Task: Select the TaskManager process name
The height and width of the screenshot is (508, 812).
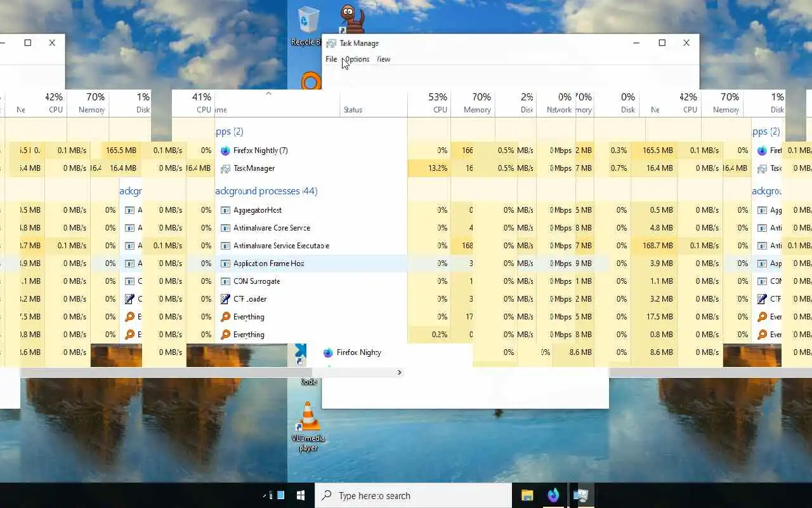Action: [x=254, y=168]
